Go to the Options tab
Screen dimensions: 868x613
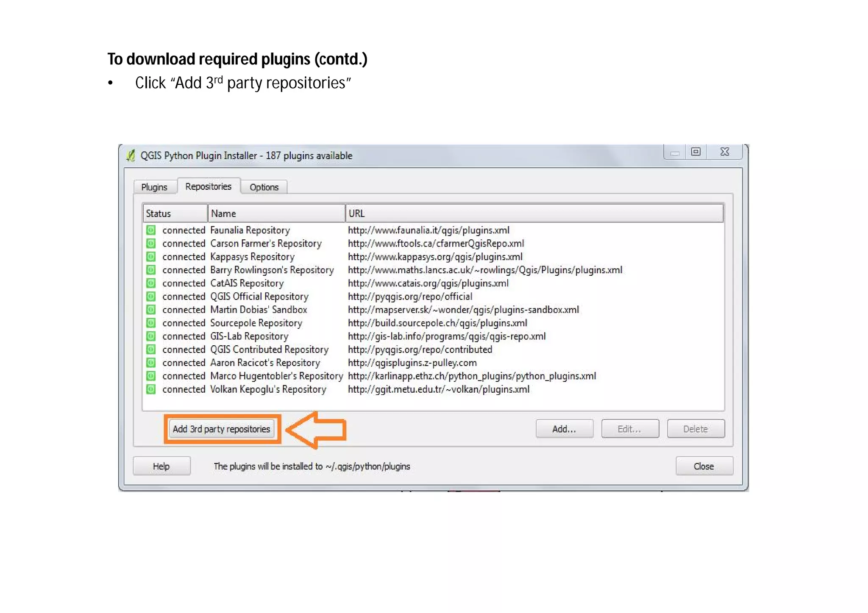[264, 187]
